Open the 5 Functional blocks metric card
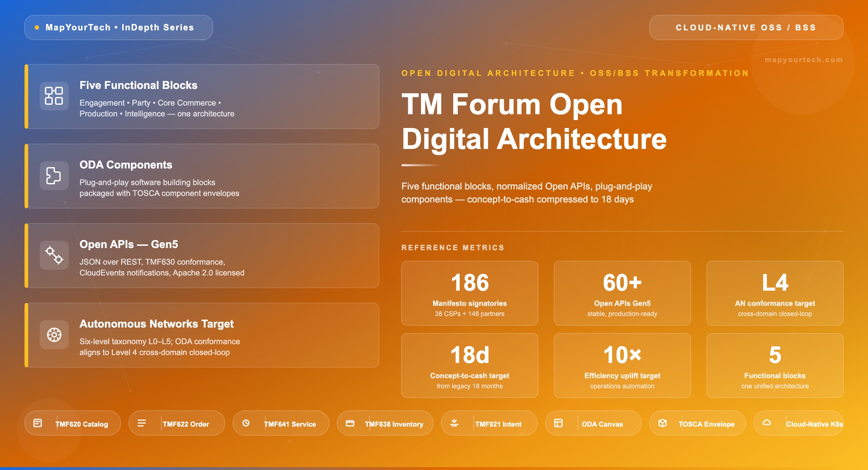 [x=775, y=366]
